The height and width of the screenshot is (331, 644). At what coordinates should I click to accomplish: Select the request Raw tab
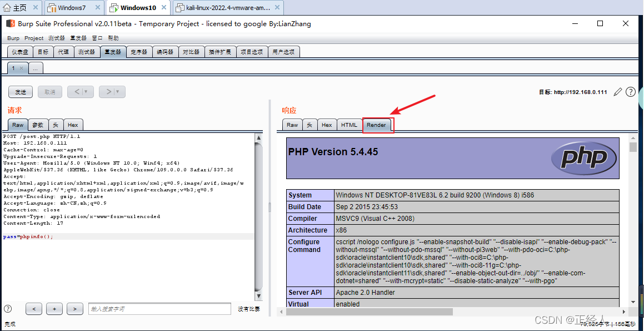click(x=18, y=125)
